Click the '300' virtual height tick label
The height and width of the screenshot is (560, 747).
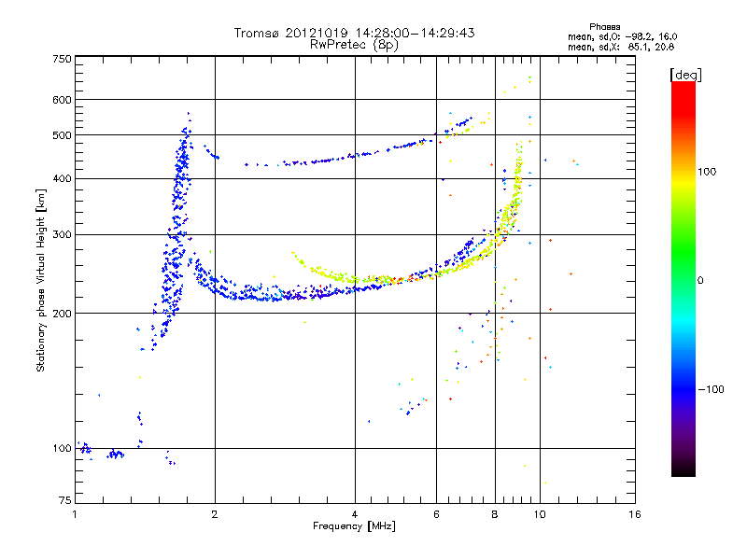[62, 235]
